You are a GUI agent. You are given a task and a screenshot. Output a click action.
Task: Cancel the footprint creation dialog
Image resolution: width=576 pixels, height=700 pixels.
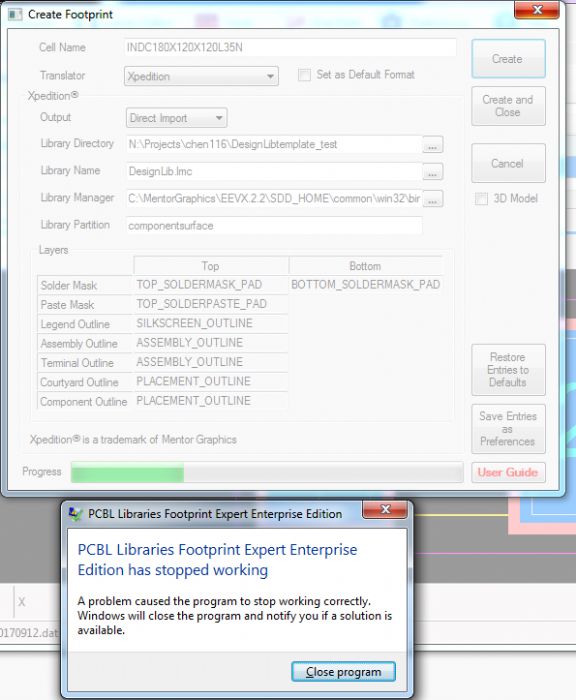(x=508, y=163)
